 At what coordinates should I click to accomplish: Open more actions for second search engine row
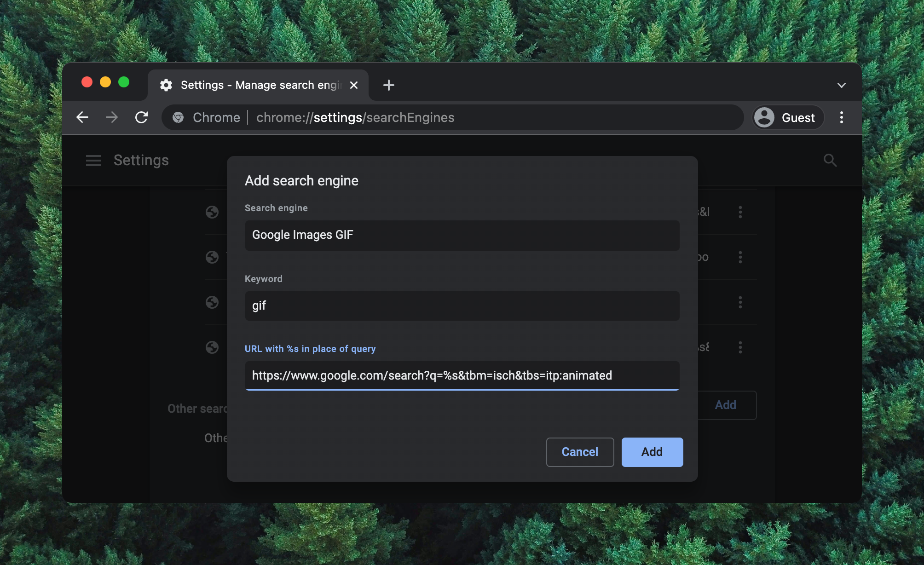tap(740, 257)
